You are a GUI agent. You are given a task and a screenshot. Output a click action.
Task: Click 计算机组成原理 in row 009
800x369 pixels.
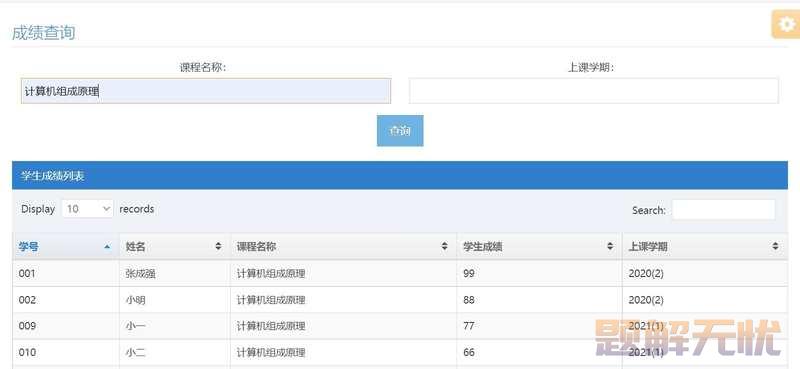pos(271,326)
